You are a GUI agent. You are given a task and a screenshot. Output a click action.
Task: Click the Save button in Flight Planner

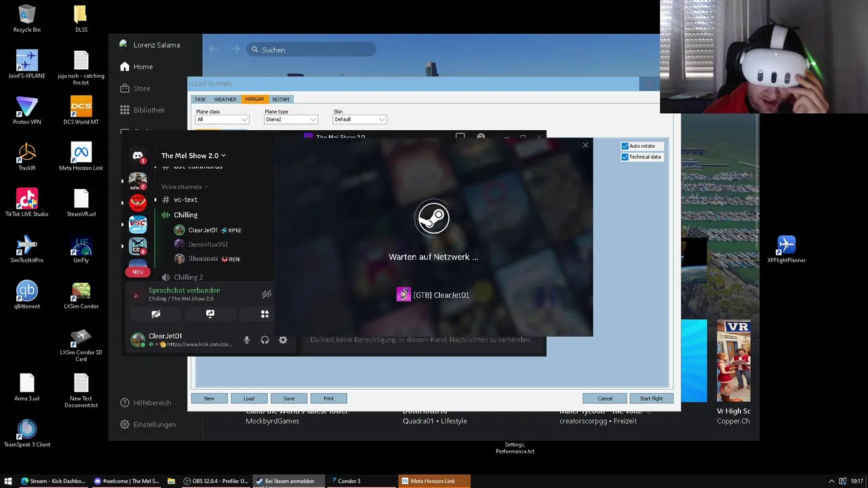[x=289, y=399]
